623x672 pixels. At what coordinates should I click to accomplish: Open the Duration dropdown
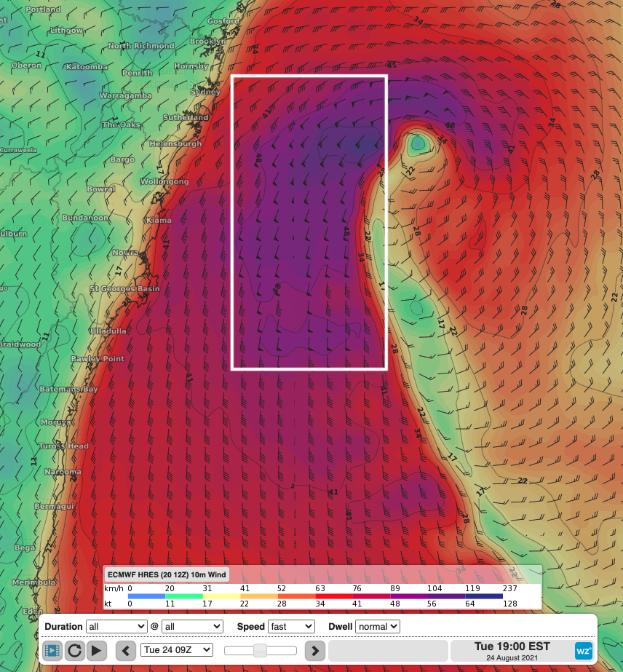pyautogui.click(x=116, y=626)
